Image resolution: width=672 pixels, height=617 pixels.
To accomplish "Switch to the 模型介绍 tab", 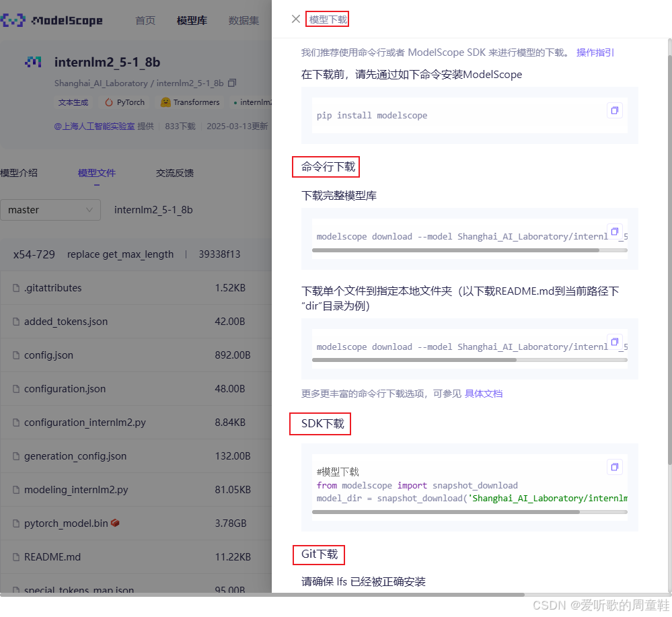I will [x=19, y=173].
